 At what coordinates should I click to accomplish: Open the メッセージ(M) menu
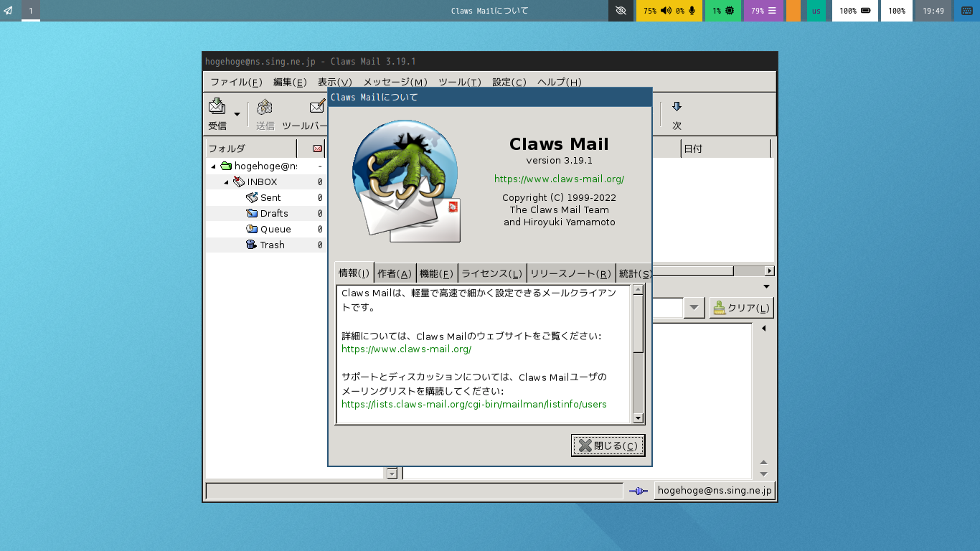click(395, 82)
